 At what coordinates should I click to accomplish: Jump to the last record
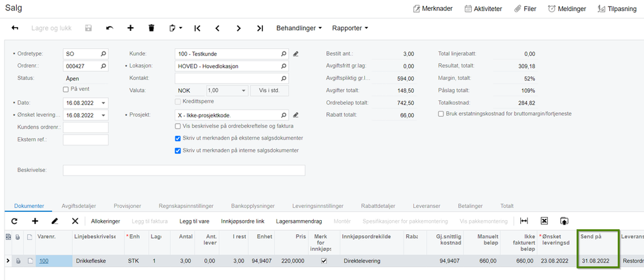[260, 28]
